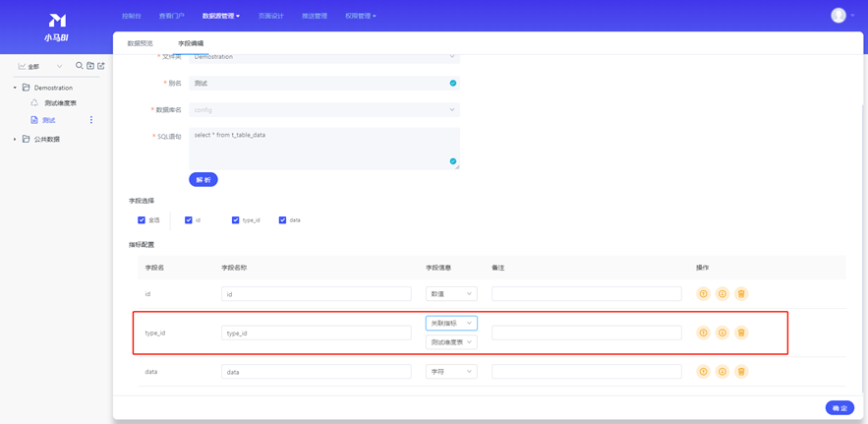Click the edit/new dataset icon in the sidebar

(x=101, y=66)
